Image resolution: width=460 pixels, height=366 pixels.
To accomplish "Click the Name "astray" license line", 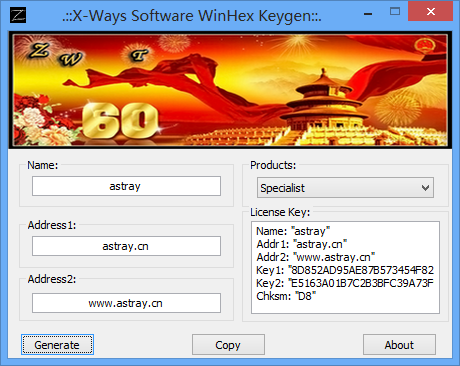I will click(x=293, y=231).
